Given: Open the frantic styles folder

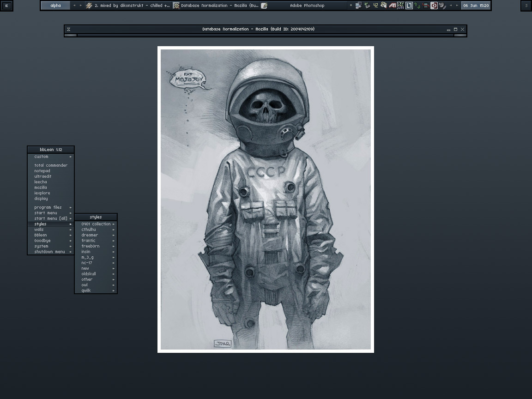Looking at the screenshot, I should (96, 241).
